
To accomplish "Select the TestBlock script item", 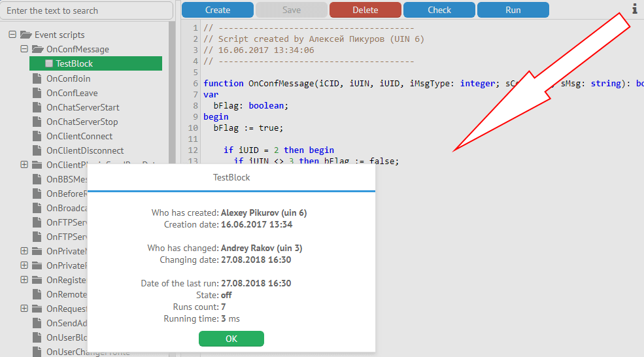I will coord(75,63).
